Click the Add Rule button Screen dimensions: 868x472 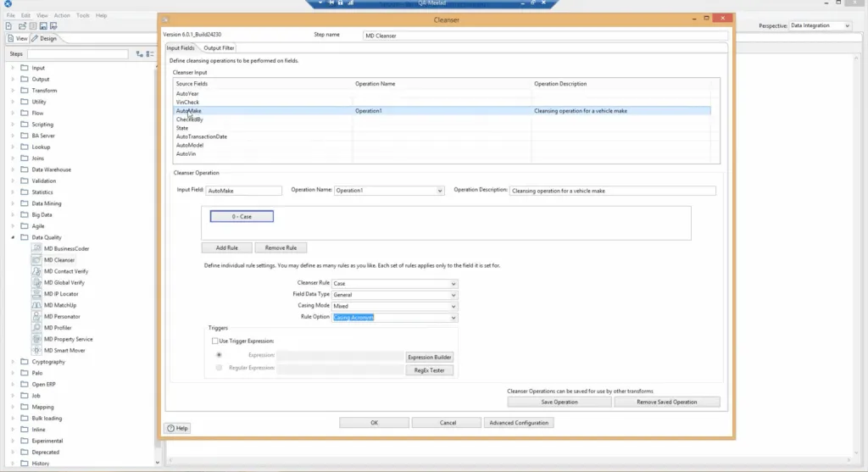coord(226,248)
